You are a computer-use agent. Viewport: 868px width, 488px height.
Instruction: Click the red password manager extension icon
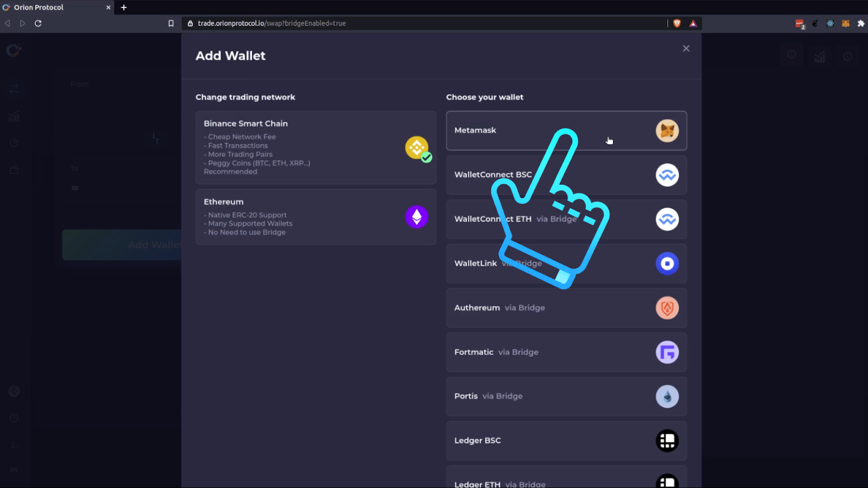point(800,23)
